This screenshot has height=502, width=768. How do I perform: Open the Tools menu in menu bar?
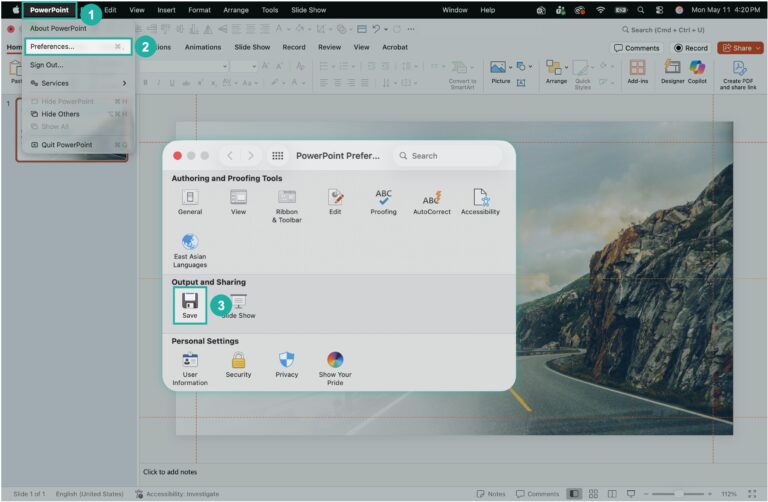pos(269,10)
